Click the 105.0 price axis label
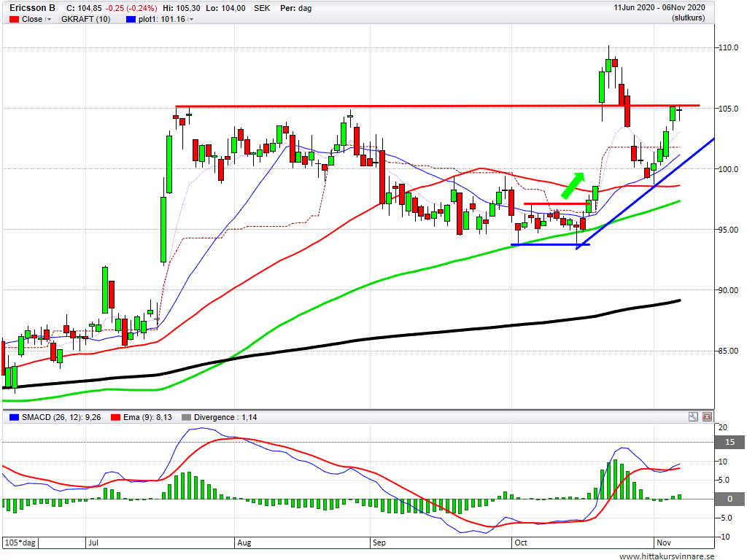Screen dimensions: 747x560 [x=729, y=109]
